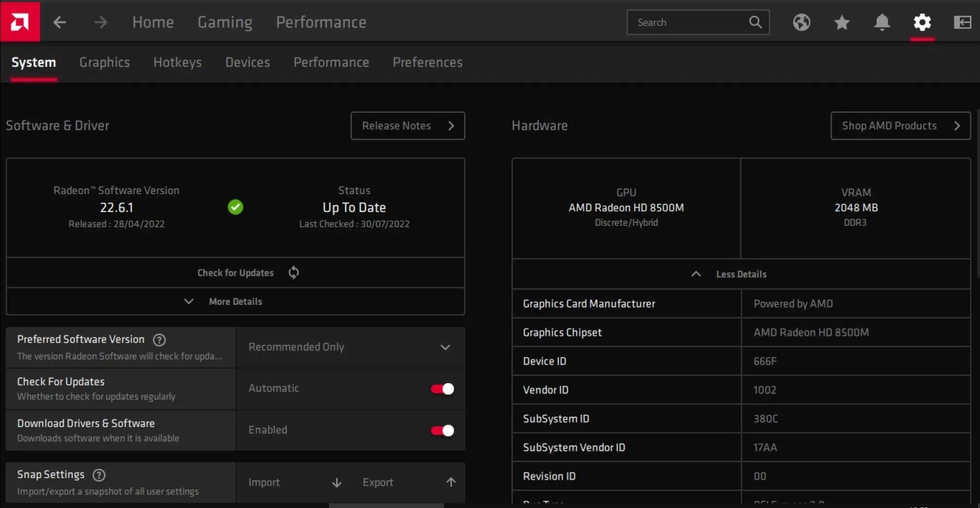The image size is (980, 508).
Task: Click the refresh icon beside Check for Updates
Action: [x=294, y=273]
